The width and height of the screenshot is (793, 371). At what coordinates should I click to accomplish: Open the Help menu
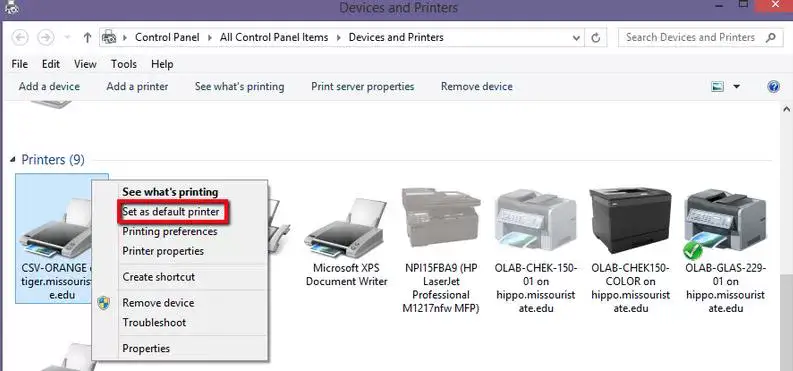162,64
